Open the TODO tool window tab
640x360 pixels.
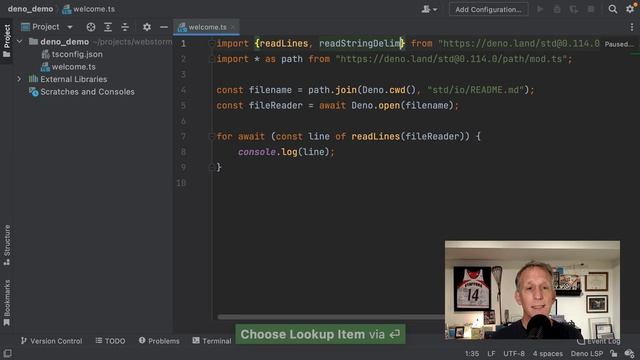pos(110,341)
